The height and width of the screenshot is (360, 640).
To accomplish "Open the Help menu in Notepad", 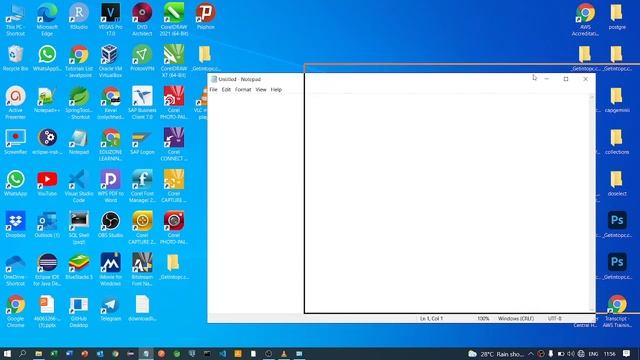I will [x=276, y=89].
